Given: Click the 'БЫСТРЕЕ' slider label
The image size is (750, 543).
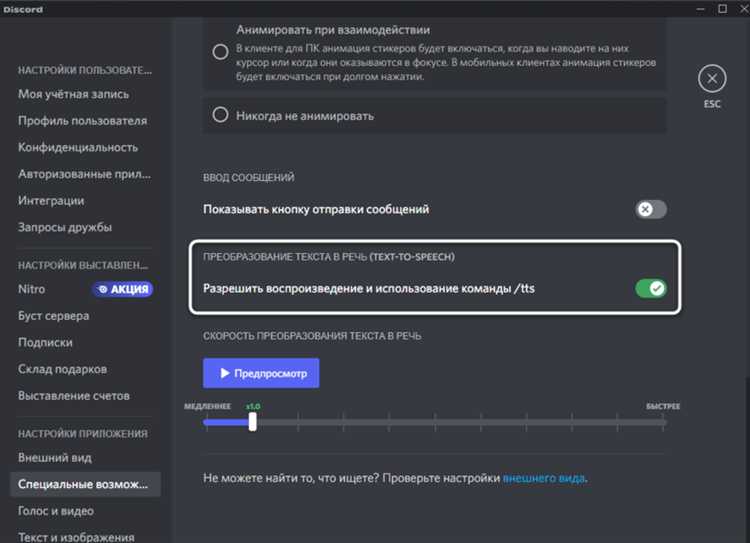Looking at the screenshot, I should click(x=663, y=406).
